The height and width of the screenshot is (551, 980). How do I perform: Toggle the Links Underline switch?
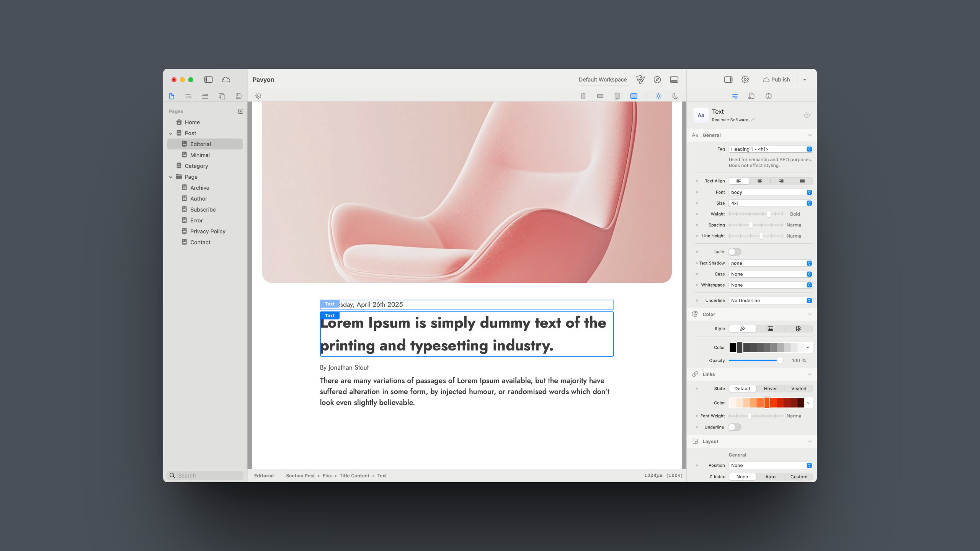pos(735,427)
